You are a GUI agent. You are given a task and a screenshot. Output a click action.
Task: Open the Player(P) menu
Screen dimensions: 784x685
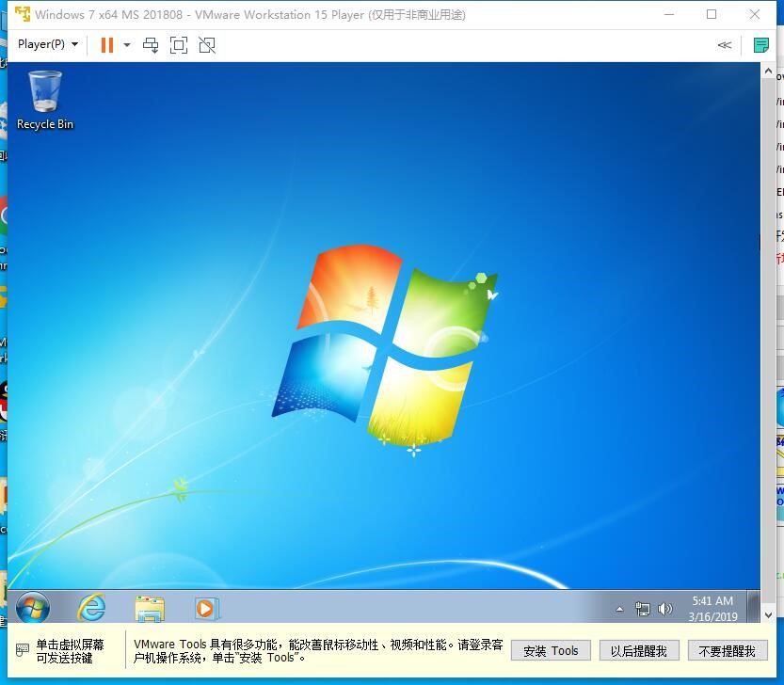coord(48,44)
